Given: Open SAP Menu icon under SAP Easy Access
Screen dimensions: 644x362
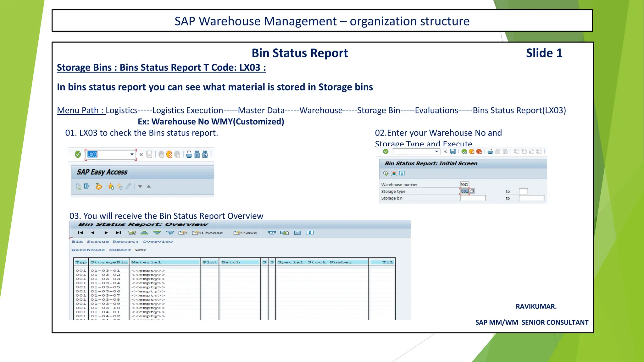Looking at the screenshot, I should (x=87, y=186).
